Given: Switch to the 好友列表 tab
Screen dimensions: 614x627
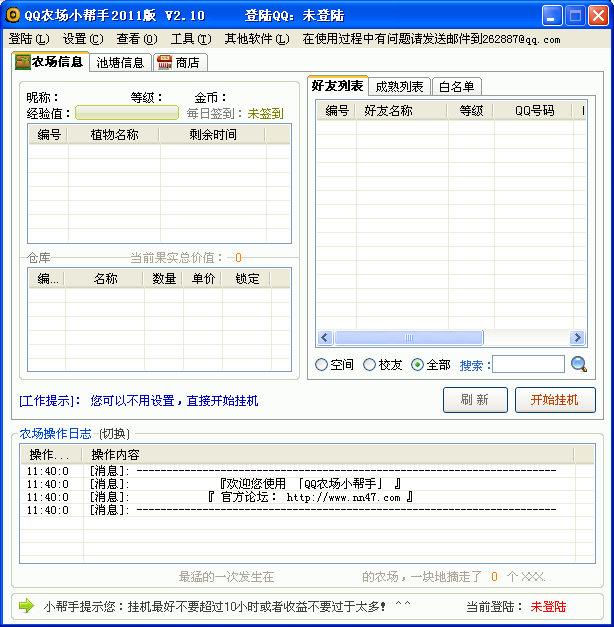Looking at the screenshot, I should [338, 86].
